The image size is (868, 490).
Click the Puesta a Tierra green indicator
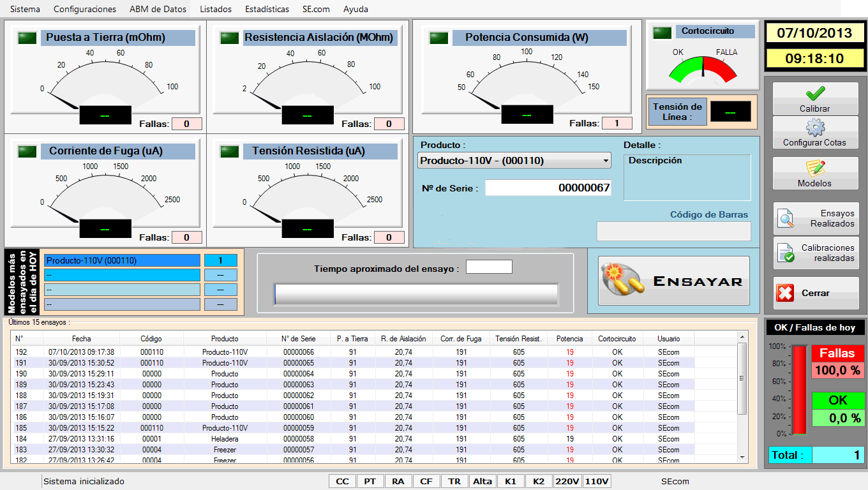coord(27,38)
